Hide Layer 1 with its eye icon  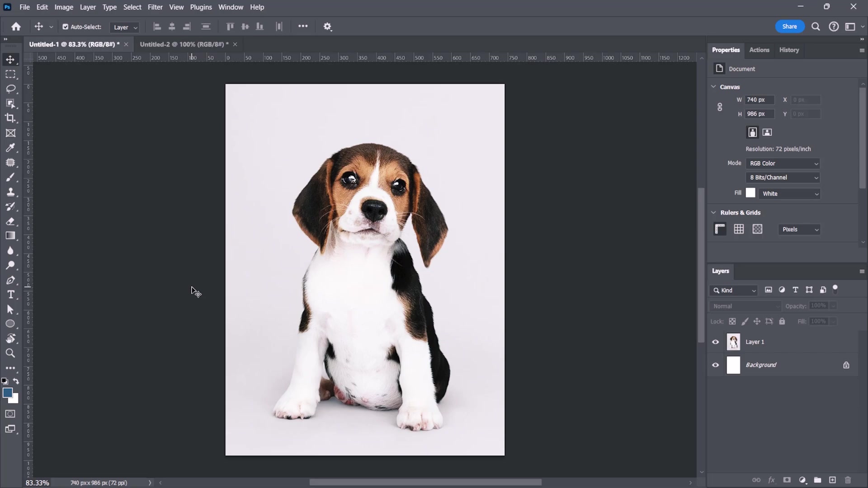click(715, 342)
